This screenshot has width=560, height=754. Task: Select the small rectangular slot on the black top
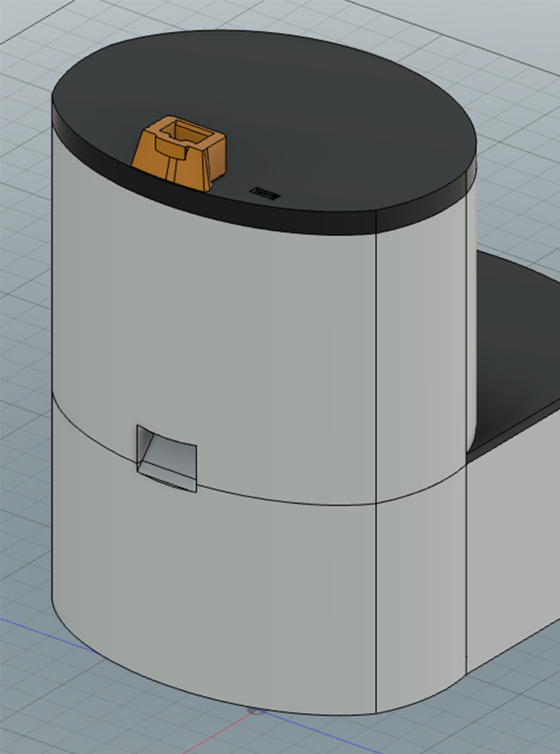[266, 194]
